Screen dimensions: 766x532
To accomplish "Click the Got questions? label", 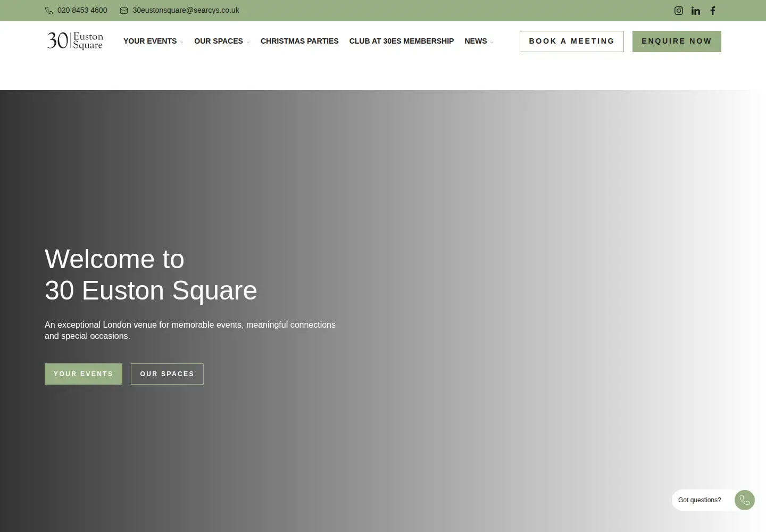I will [x=700, y=500].
